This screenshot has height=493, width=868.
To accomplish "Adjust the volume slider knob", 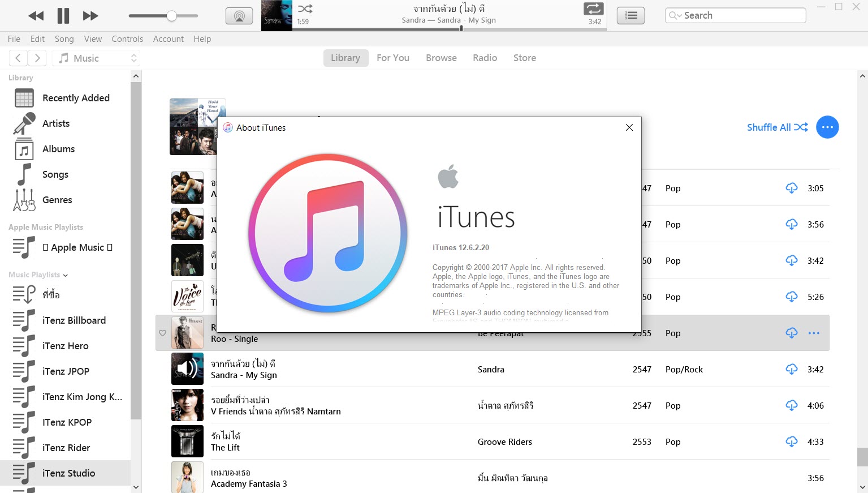I will (171, 16).
